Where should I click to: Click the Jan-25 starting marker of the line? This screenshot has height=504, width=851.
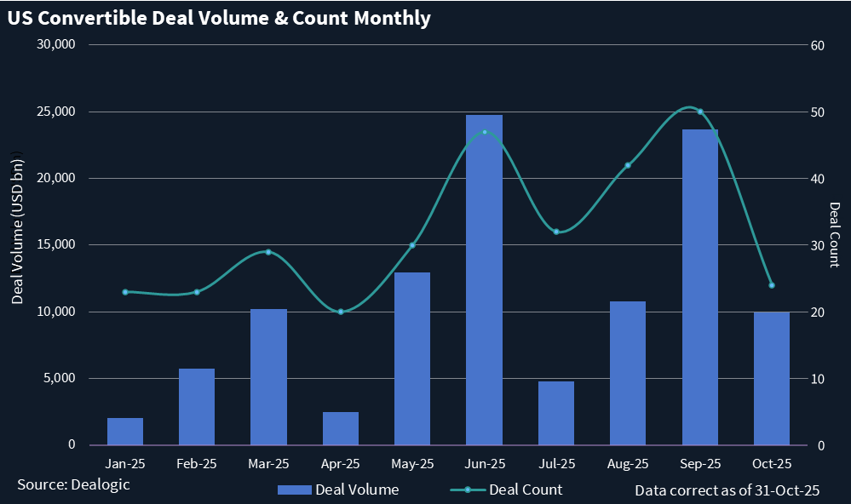click(x=124, y=292)
